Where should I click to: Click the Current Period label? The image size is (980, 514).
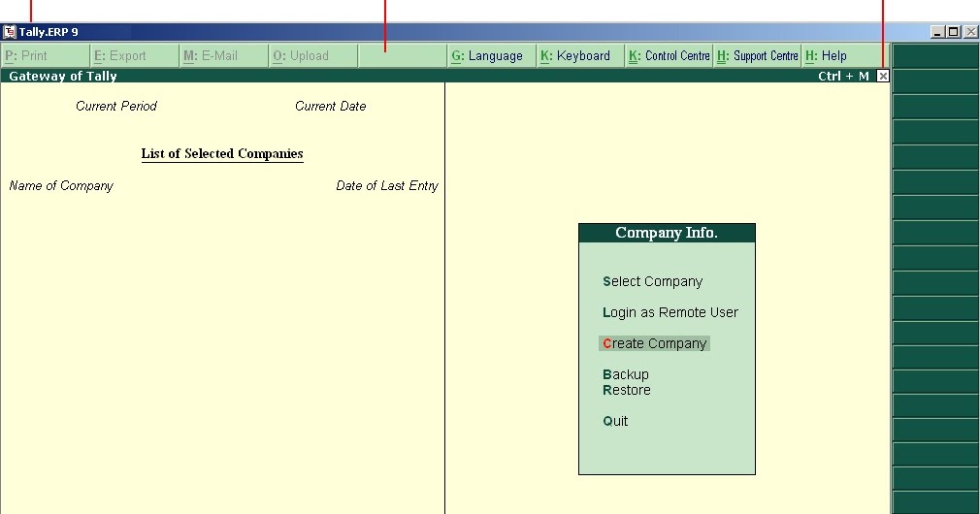116,106
